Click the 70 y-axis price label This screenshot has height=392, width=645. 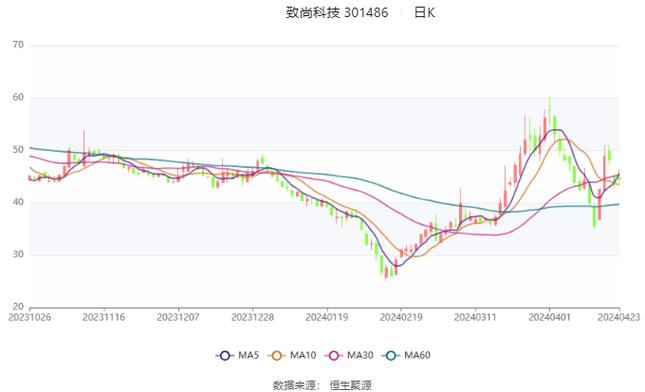19,45
